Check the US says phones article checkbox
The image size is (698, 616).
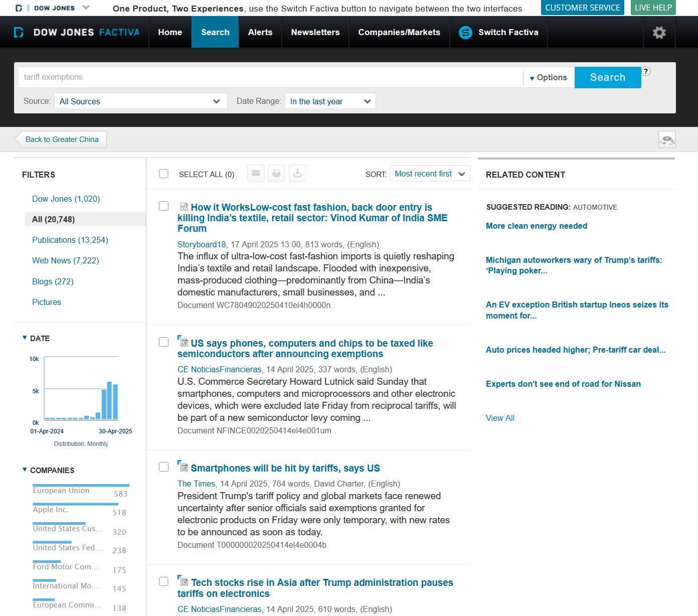(x=163, y=342)
